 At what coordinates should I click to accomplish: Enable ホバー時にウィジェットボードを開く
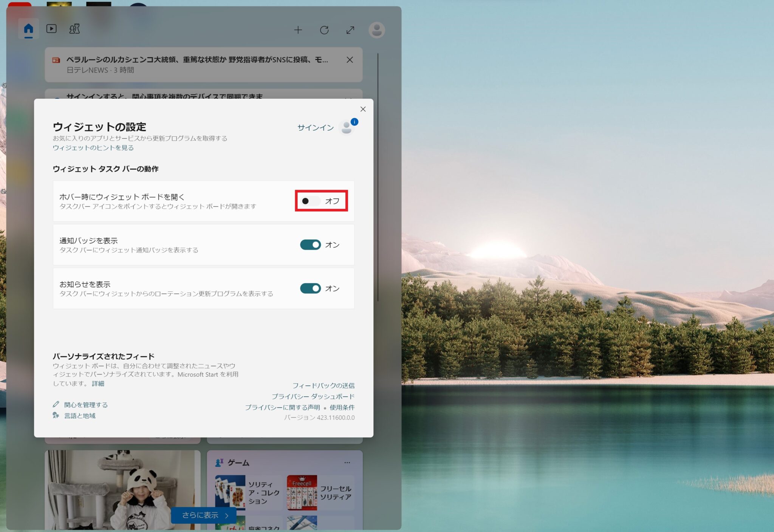click(x=311, y=201)
